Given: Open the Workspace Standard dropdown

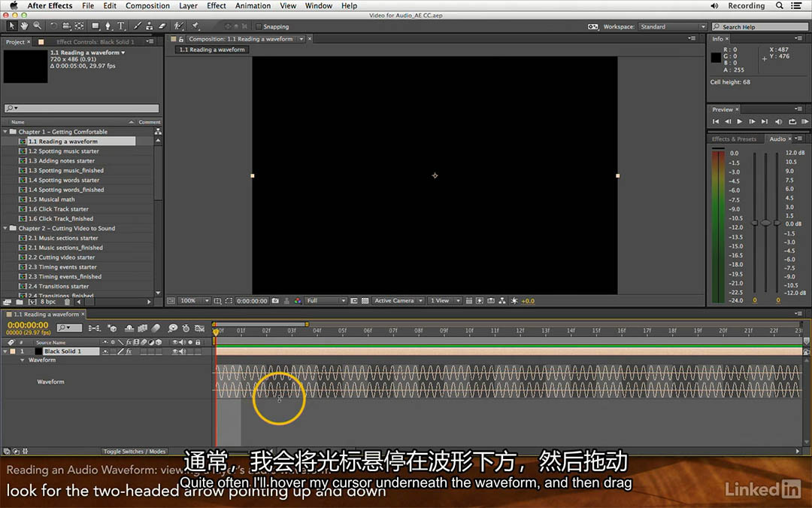Looking at the screenshot, I should tap(673, 26).
